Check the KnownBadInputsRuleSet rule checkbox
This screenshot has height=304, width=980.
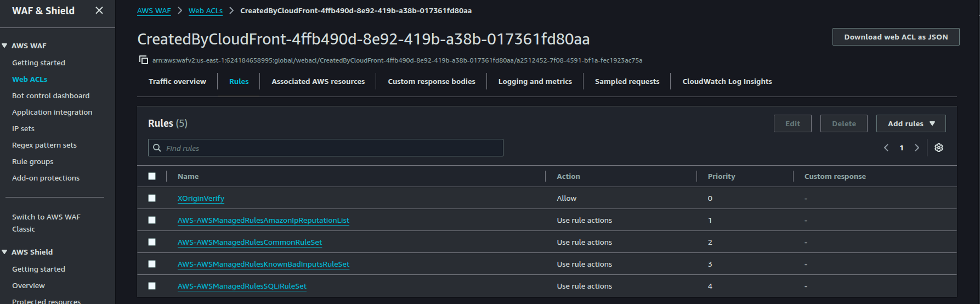click(x=152, y=264)
